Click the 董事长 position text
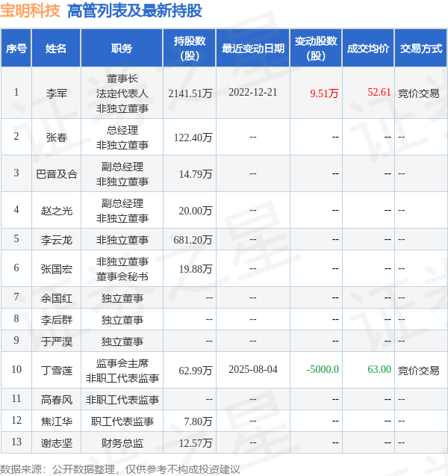Image resolution: width=448 pixels, height=476 pixels. pos(122,78)
